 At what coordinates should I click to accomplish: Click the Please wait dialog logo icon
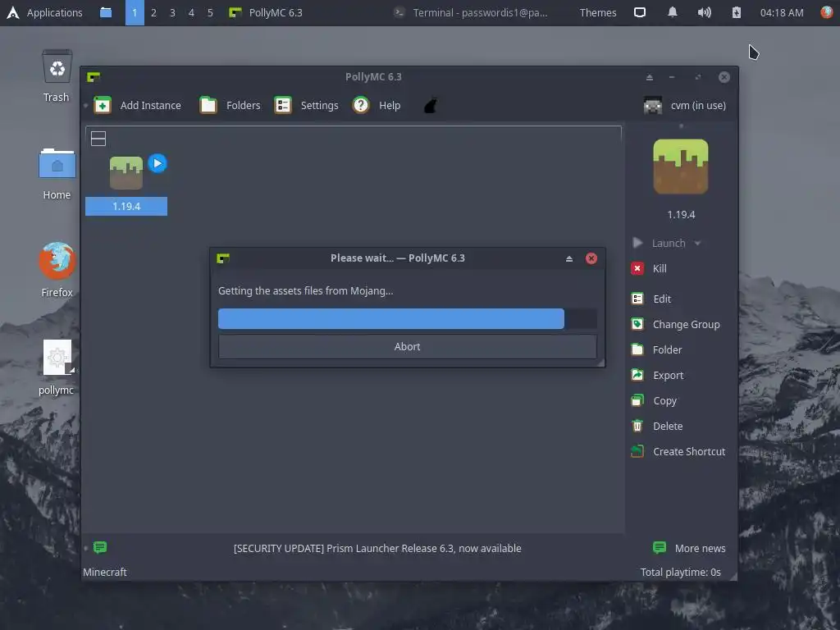223,258
